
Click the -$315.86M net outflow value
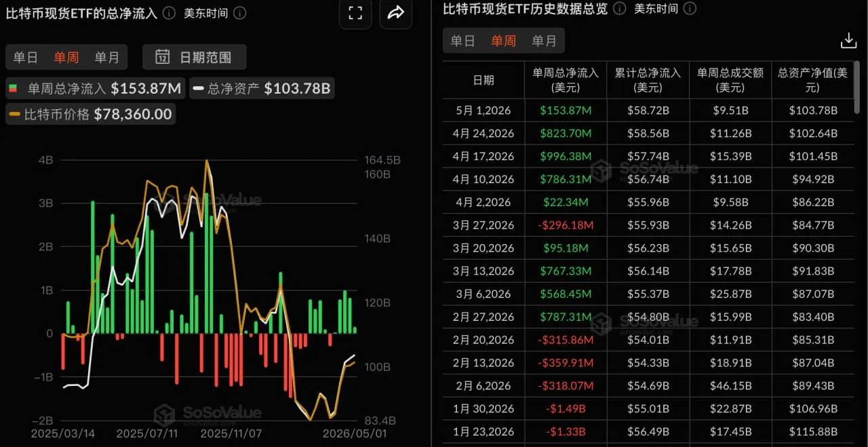[566, 341]
